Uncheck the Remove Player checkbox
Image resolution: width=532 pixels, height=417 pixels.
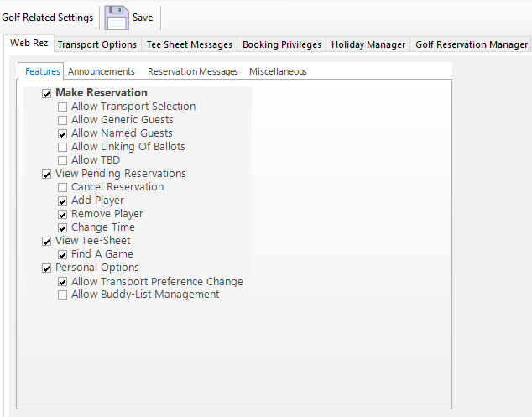63,214
